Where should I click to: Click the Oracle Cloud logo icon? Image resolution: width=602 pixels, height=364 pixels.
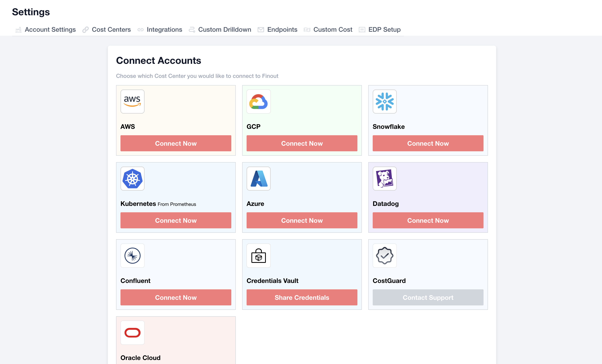[x=132, y=333]
